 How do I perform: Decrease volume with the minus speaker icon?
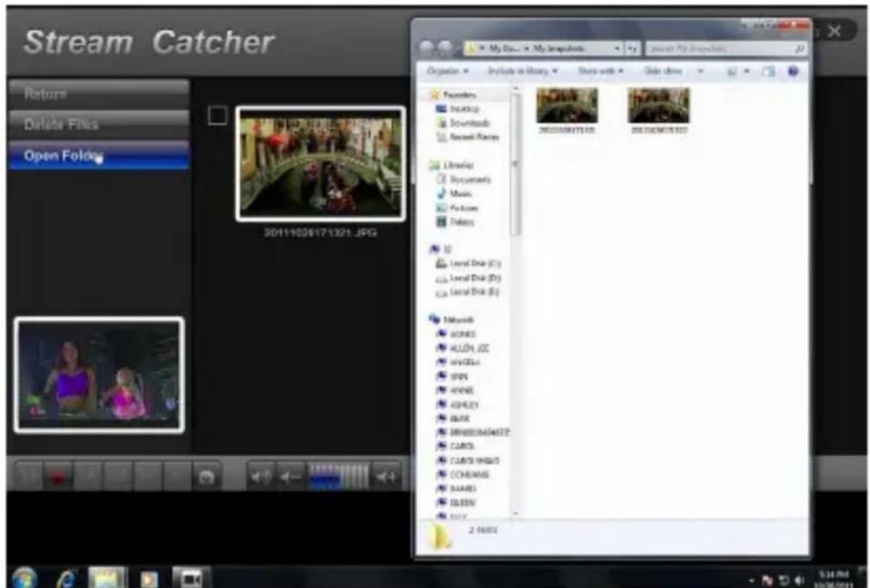click(x=290, y=477)
